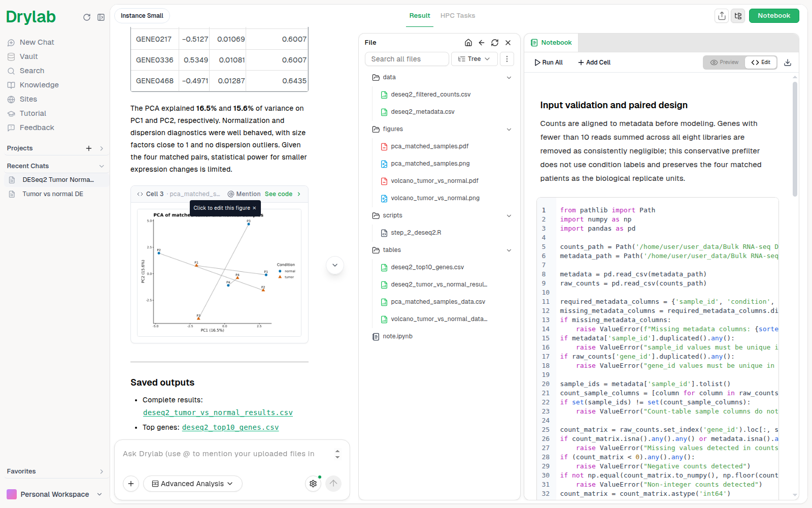Open Advanced Analysis dropdown
Image resolution: width=812 pixels, height=508 pixels.
coord(193,484)
